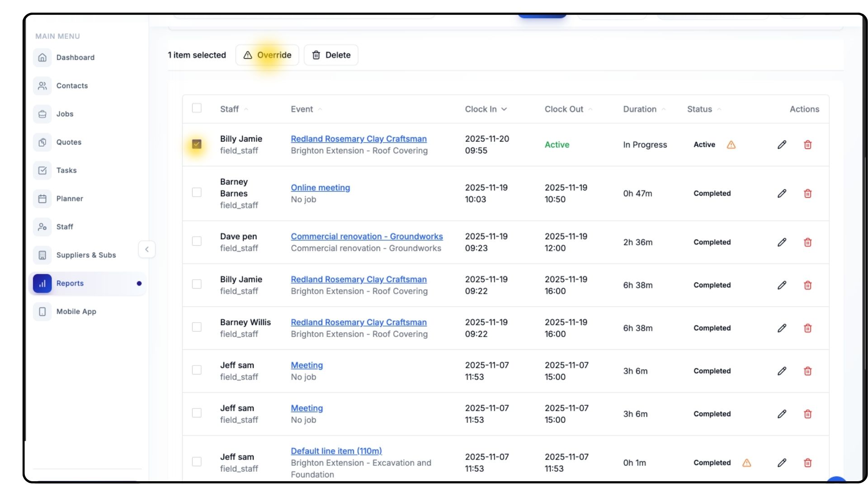Open Staff from the main menu
The width and height of the screenshot is (868, 488).
coord(65,227)
